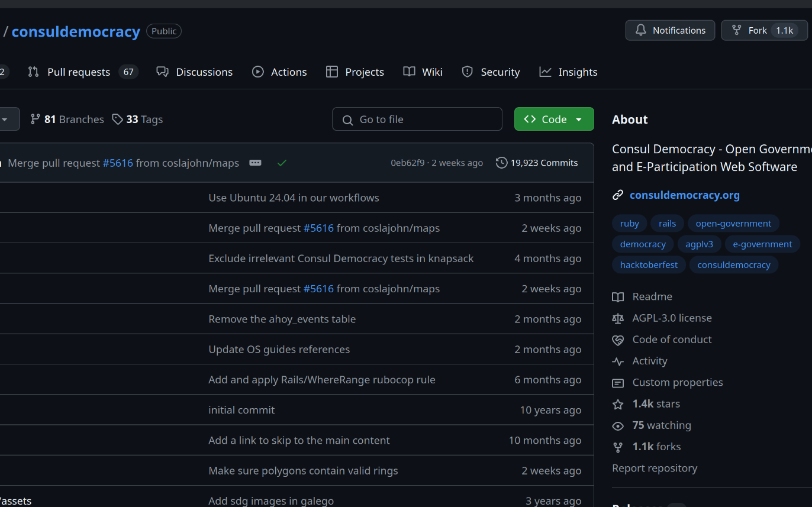The height and width of the screenshot is (507, 812).
Task: Visit the consuldemocracy.org website link
Action: 685,195
